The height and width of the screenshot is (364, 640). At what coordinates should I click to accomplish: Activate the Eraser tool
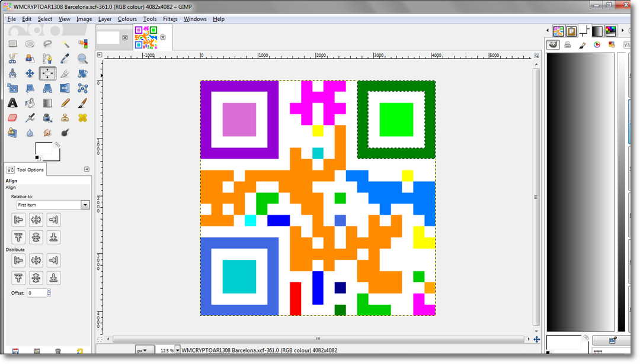click(x=12, y=118)
